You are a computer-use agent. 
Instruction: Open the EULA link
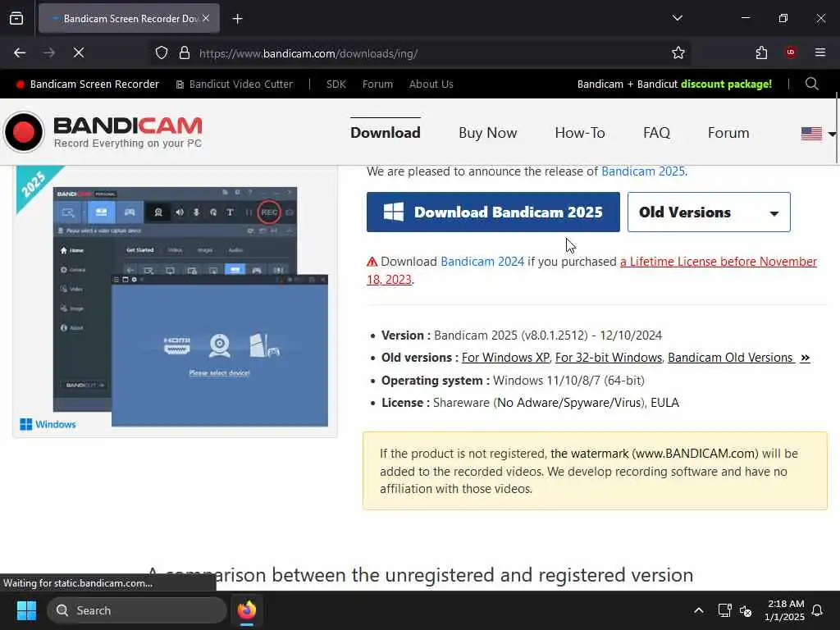pyautogui.click(x=664, y=402)
